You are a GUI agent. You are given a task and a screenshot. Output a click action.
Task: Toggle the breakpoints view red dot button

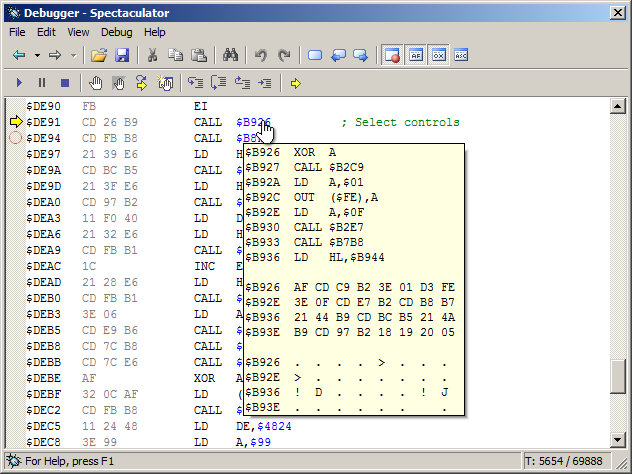[x=391, y=55]
